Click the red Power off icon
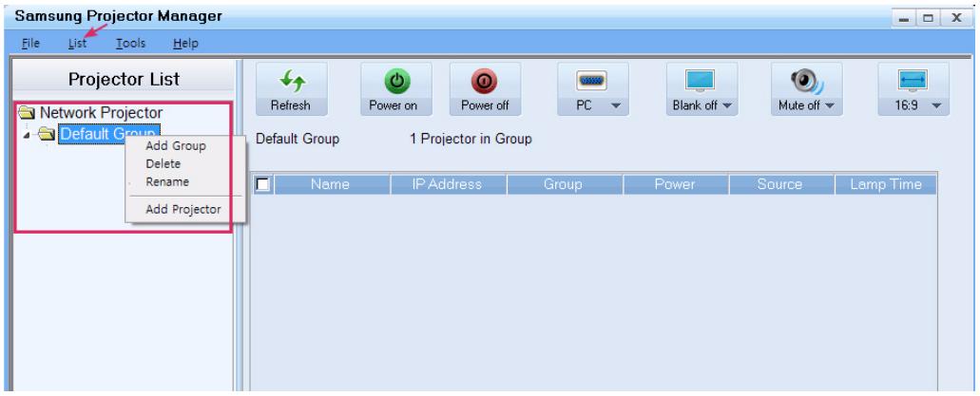Screen dimensions: 980x396 click(x=485, y=80)
